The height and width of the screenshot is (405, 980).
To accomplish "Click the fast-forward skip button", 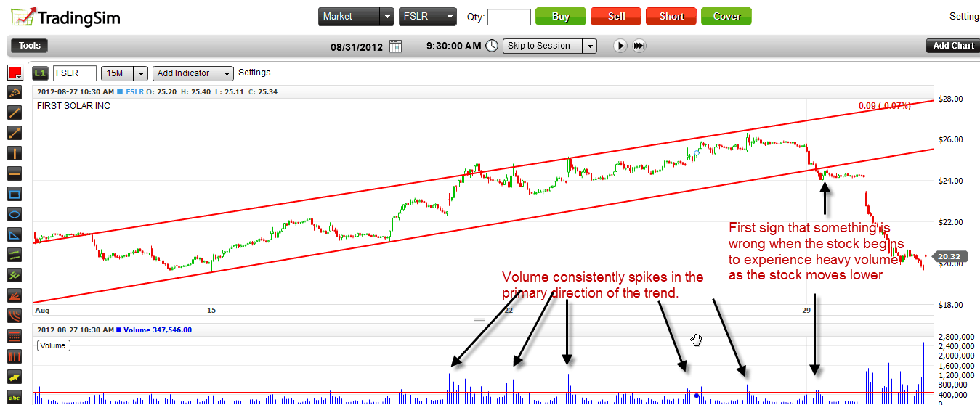I will [639, 46].
